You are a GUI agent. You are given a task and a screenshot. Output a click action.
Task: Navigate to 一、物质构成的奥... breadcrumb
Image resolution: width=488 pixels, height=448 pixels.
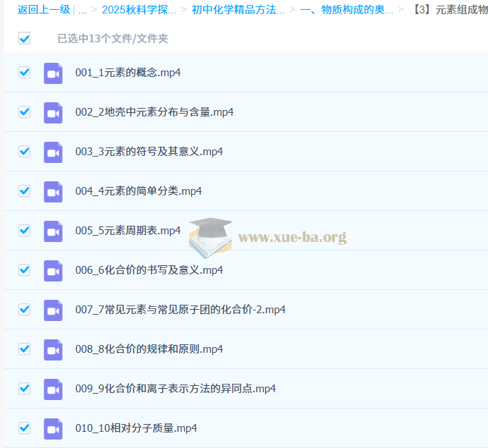[x=346, y=10]
